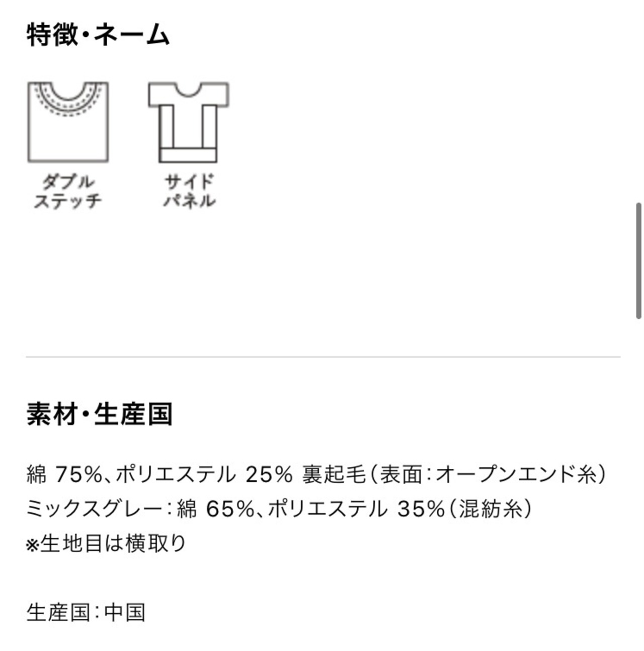The width and height of the screenshot is (644, 651).
Task: Click the vertical scrollbar thumb
Action: (638, 261)
